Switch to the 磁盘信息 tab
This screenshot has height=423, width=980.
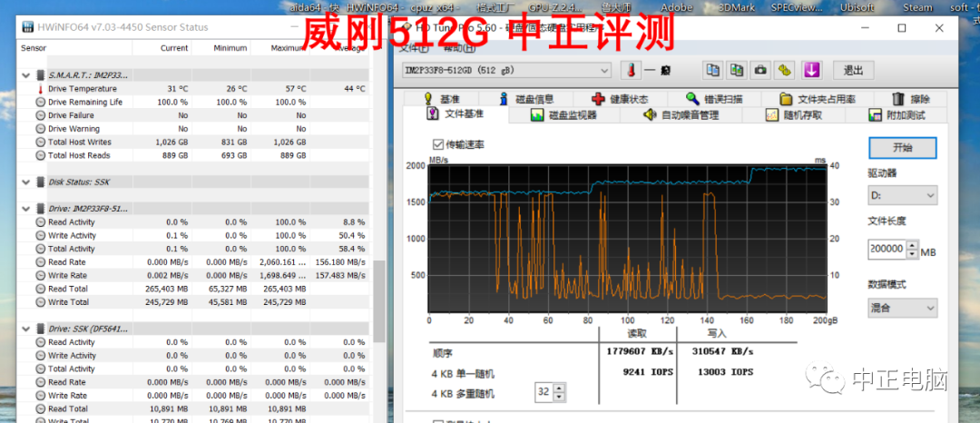[x=527, y=99]
